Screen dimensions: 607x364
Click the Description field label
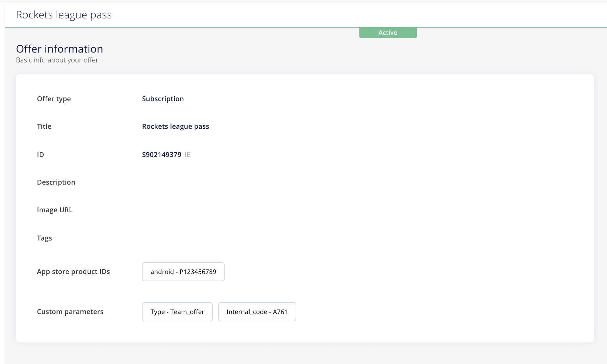click(56, 182)
